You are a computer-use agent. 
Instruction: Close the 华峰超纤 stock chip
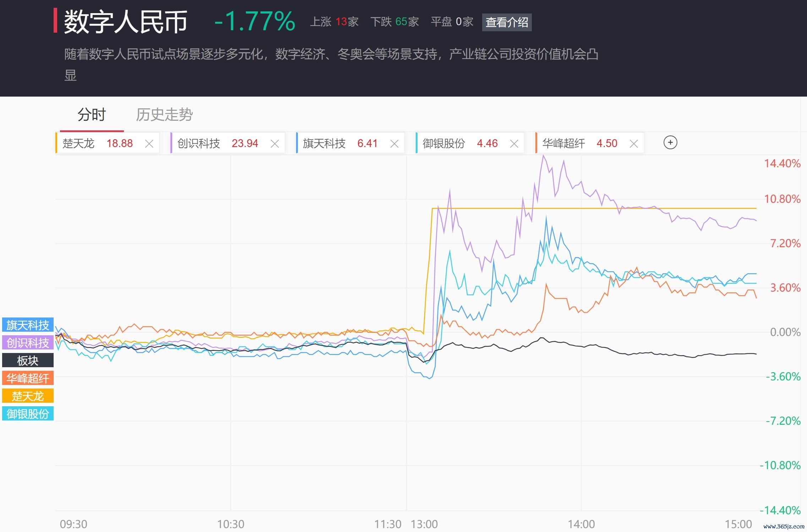pos(633,143)
